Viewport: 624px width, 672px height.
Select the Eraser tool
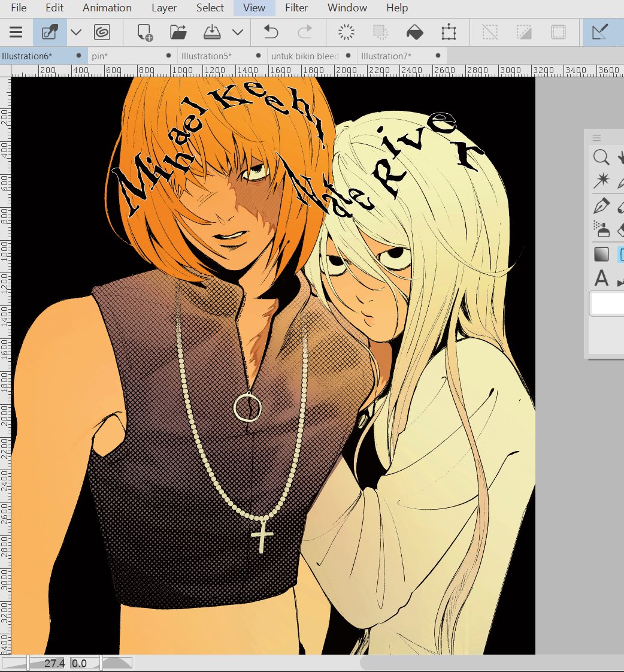click(620, 231)
